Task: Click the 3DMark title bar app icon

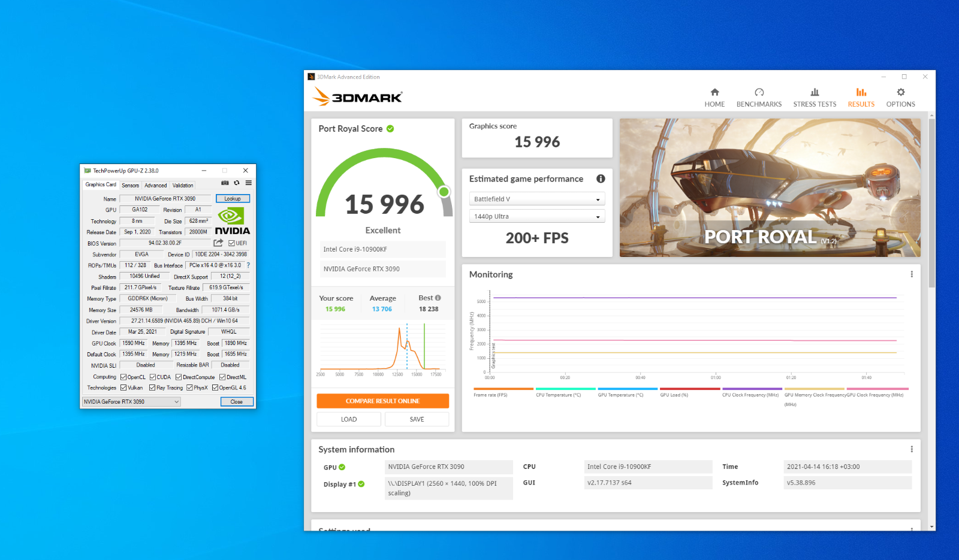Action: [311, 77]
